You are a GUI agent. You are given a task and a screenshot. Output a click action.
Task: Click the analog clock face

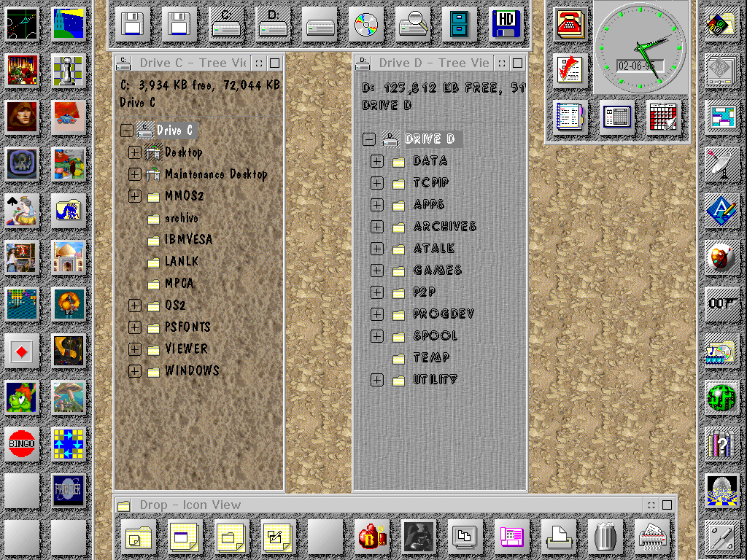point(640,48)
